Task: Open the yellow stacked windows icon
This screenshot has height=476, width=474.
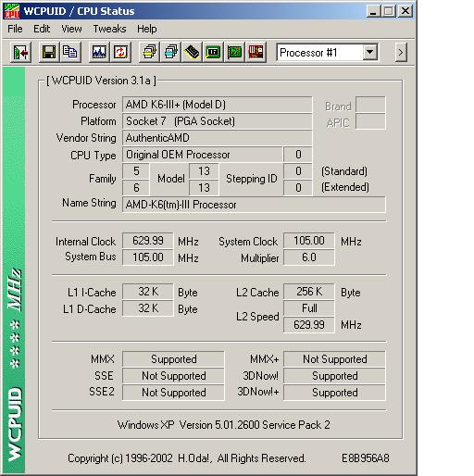Action: [149, 52]
